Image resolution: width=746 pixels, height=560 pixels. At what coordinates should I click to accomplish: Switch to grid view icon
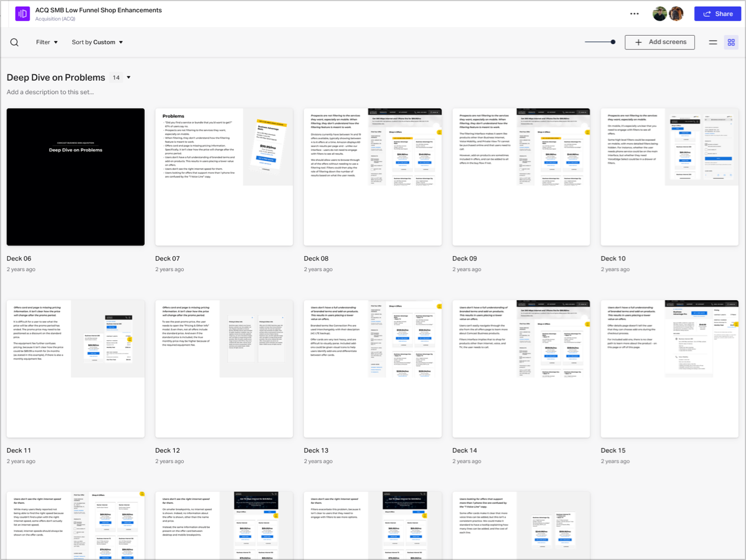732,42
